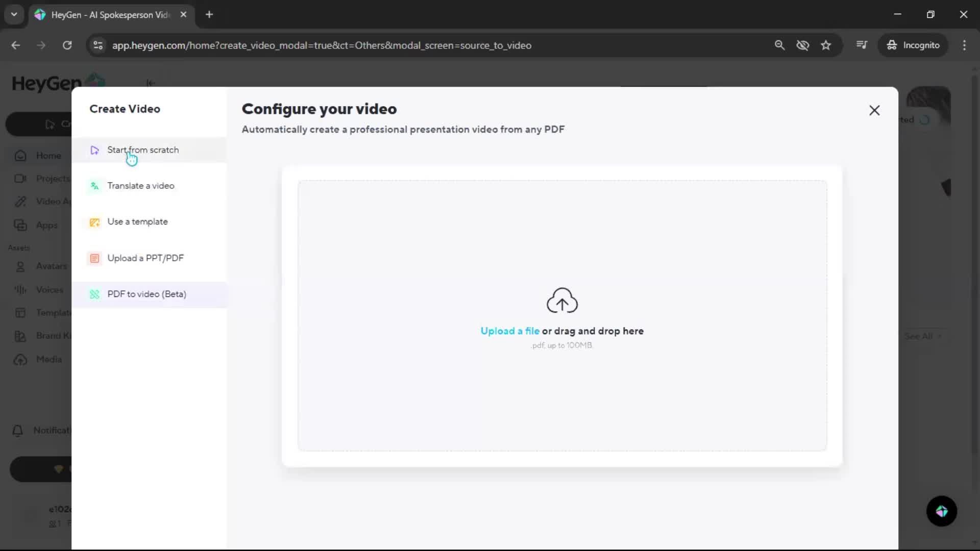
Task: Close the Create Video modal
Action: coord(874,110)
